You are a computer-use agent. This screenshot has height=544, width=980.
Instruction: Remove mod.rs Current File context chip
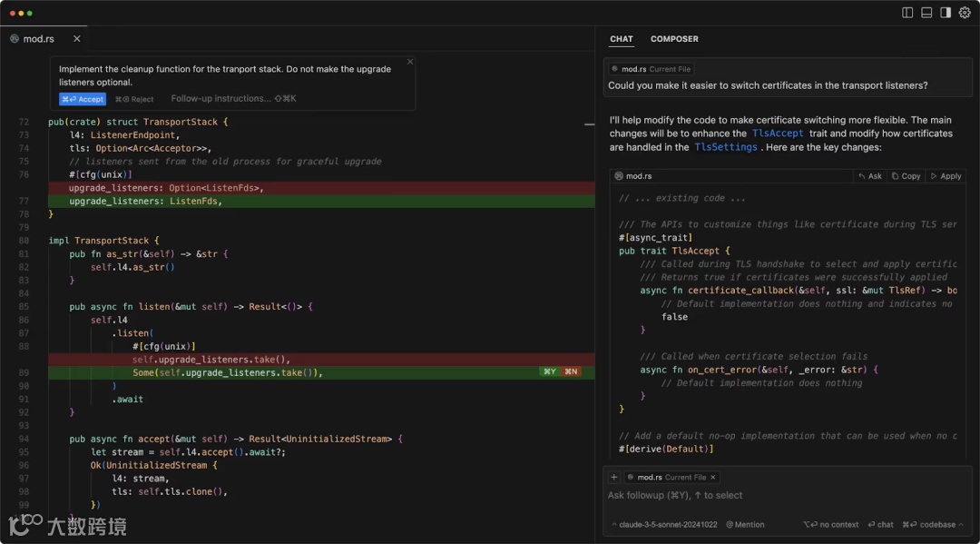point(713,477)
